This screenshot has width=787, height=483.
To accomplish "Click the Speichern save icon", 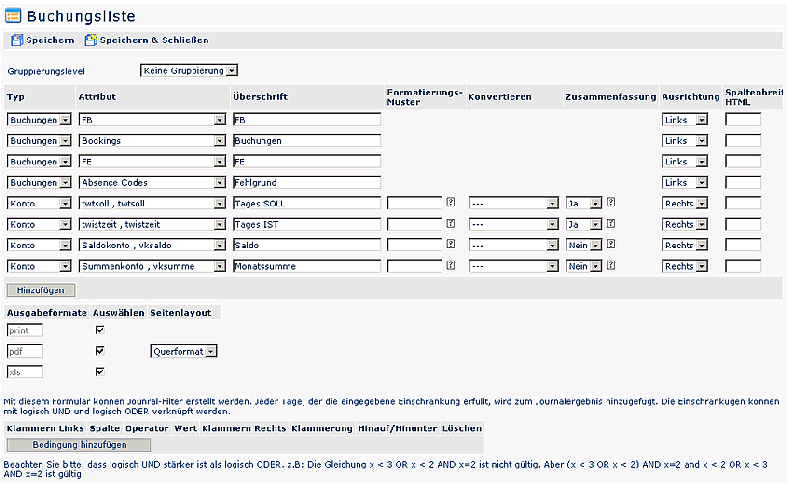I will pos(16,40).
